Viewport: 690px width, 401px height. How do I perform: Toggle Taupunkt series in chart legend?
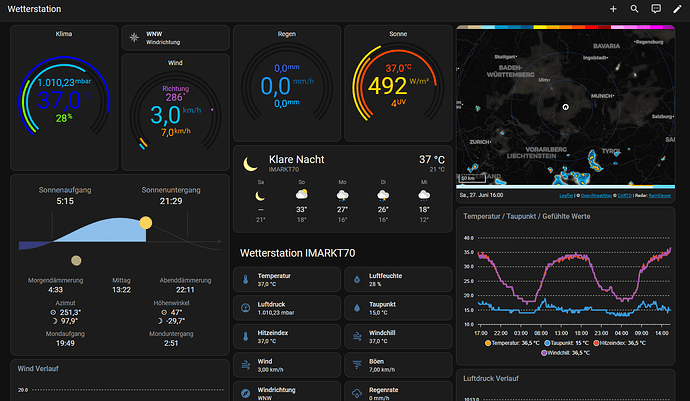[x=566, y=343]
